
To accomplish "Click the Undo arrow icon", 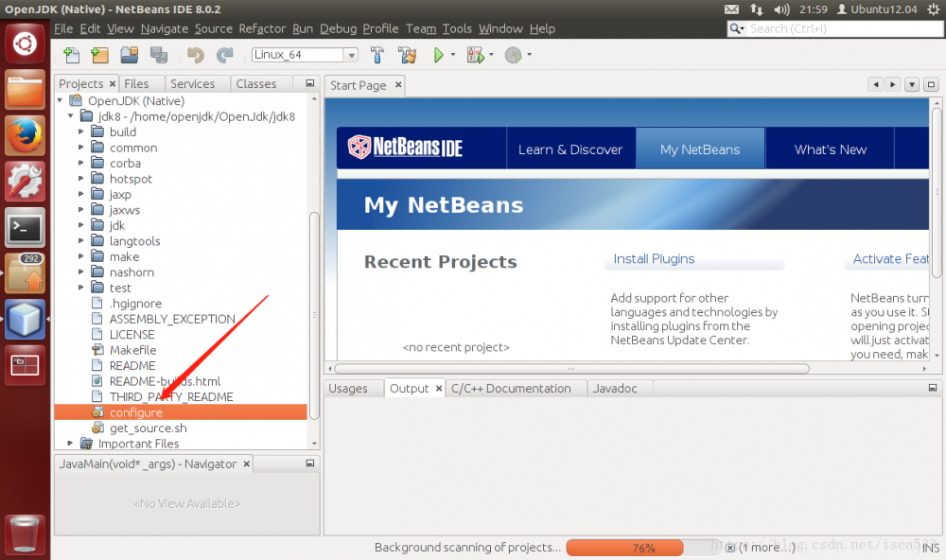I will coord(197,55).
